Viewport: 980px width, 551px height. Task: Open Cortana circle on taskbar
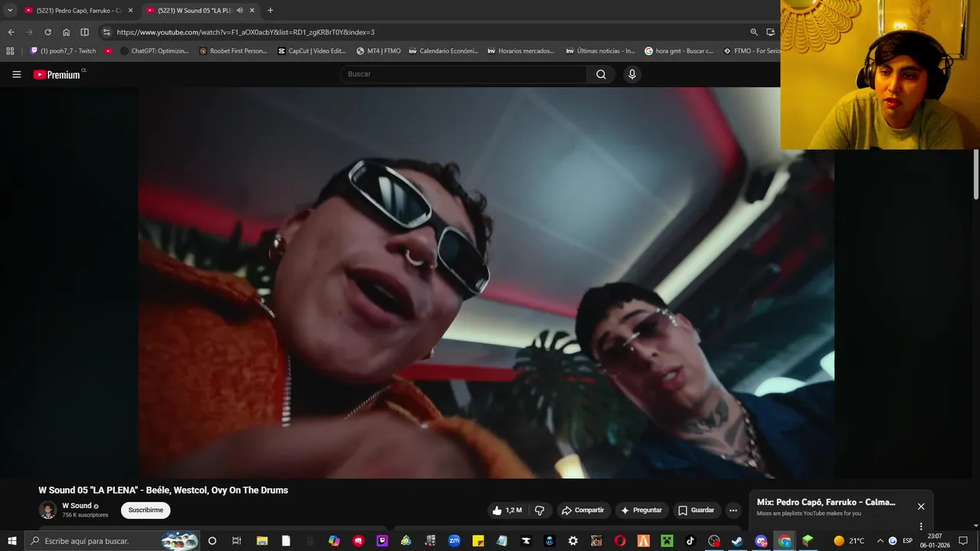click(212, 541)
